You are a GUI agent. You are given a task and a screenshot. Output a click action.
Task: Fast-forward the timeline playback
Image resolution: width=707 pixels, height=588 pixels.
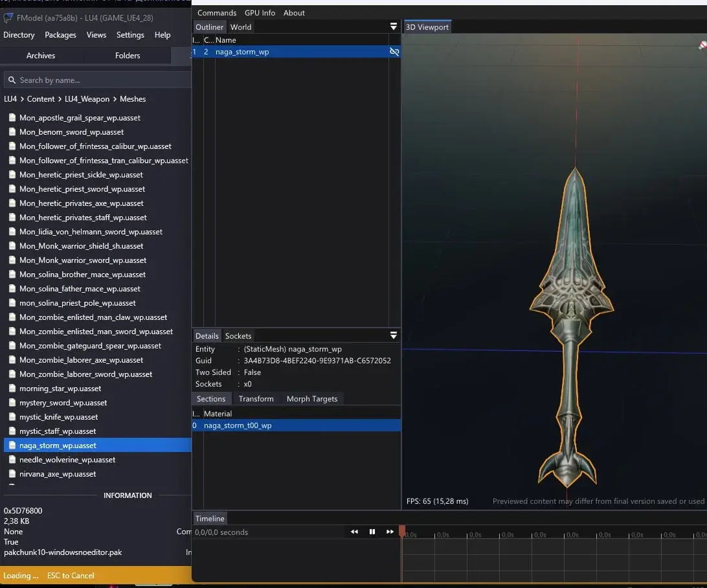pos(390,532)
